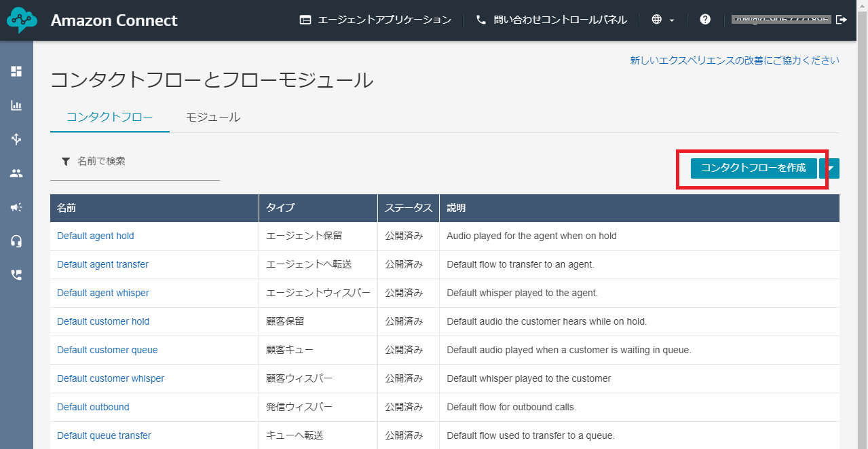Viewport: 868px width, 449px height.
Task: Click the help question mark icon
Action: click(x=705, y=20)
